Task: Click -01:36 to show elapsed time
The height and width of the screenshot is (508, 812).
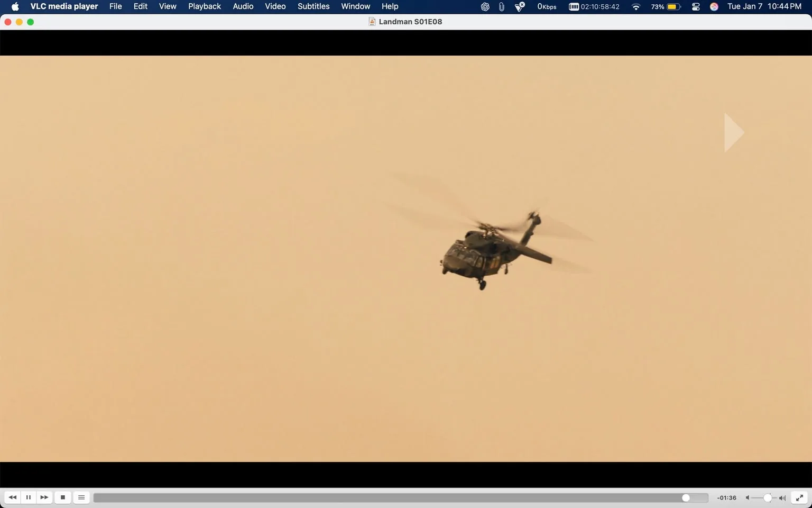Action: (726, 497)
